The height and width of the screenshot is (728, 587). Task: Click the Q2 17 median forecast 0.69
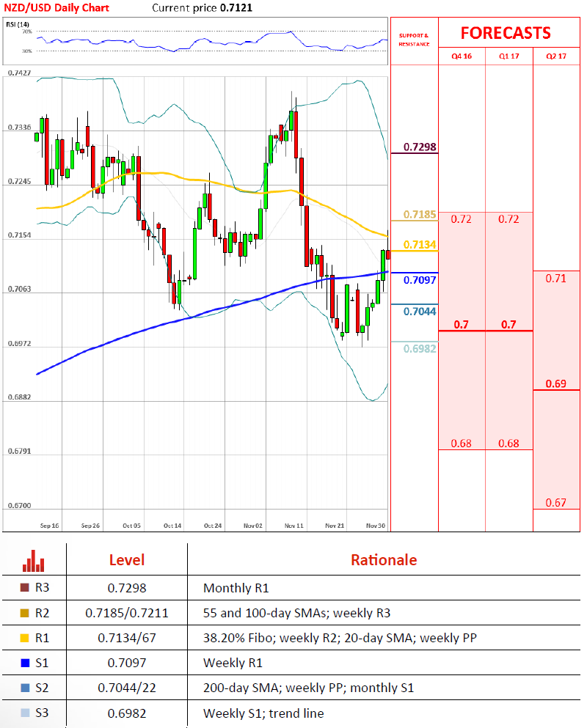556,384
